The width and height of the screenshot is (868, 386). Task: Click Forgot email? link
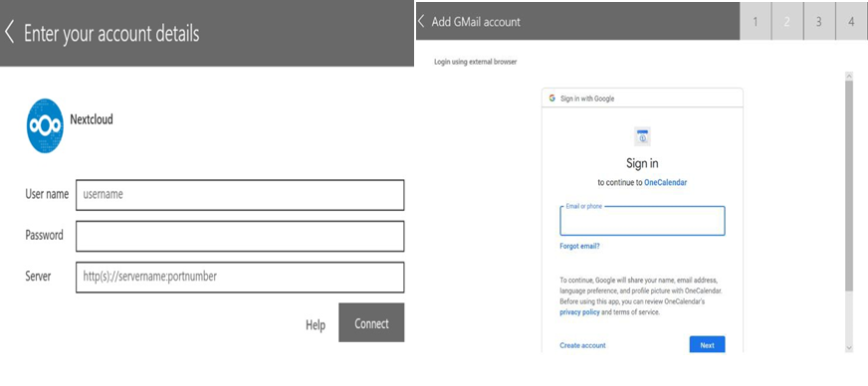(579, 246)
